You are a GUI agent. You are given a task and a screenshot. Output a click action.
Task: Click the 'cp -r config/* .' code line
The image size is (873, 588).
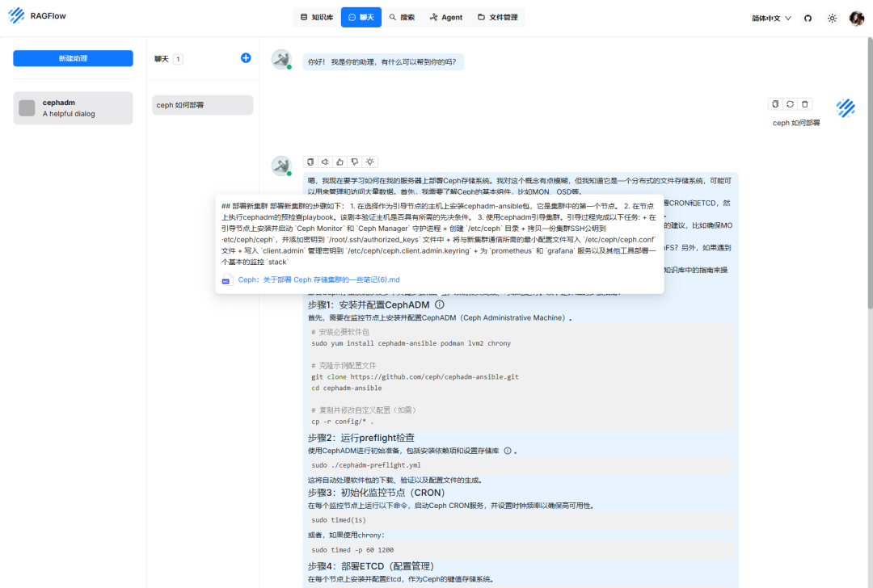tap(343, 421)
